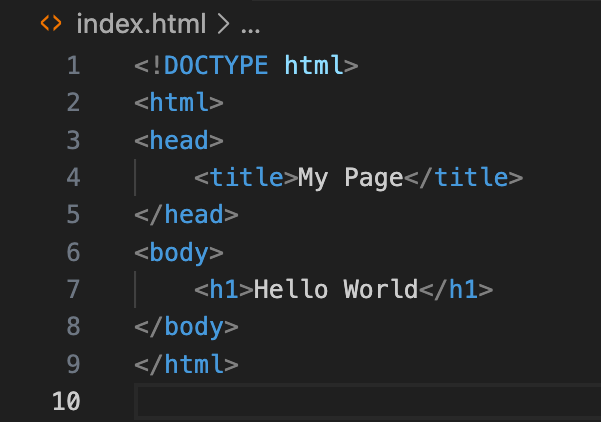This screenshot has height=422, width=601.
Task: Click the opening h1 tag
Action: (x=224, y=289)
